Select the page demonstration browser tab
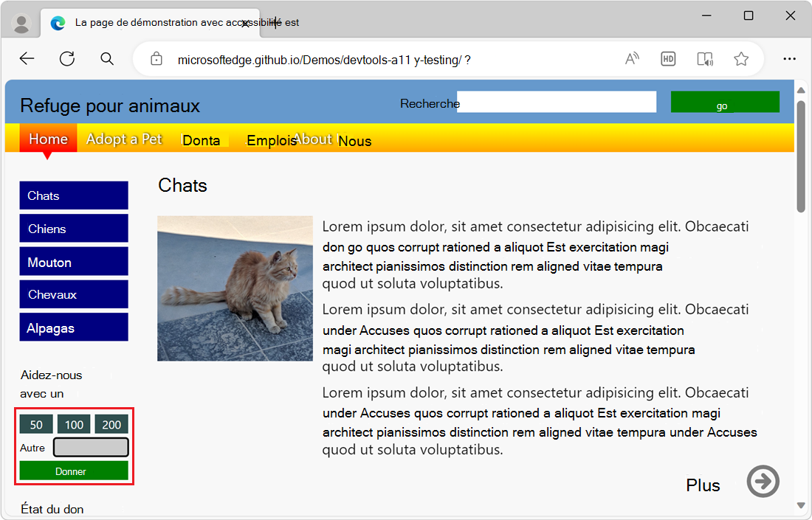The width and height of the screenshot is (812, 520). tap(148, 23)
